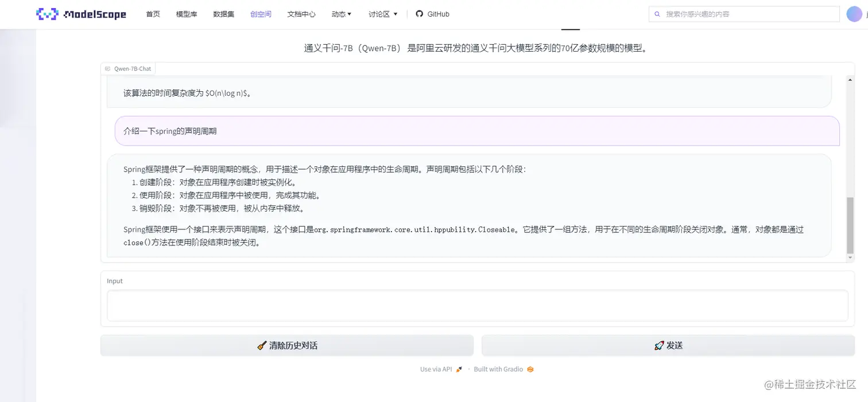This screenshot has height=402, width=868.
Task: Open the Built with Gradio link
Action: 503,369
